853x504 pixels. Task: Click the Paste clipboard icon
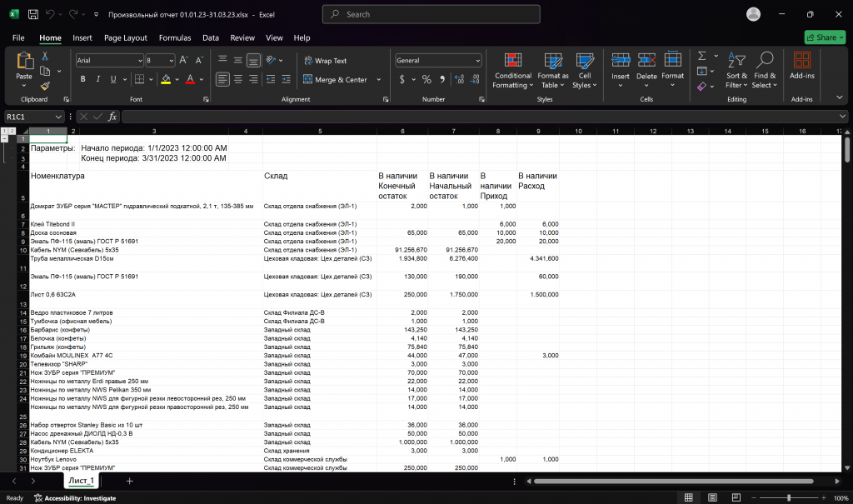[x=24, y=61]
